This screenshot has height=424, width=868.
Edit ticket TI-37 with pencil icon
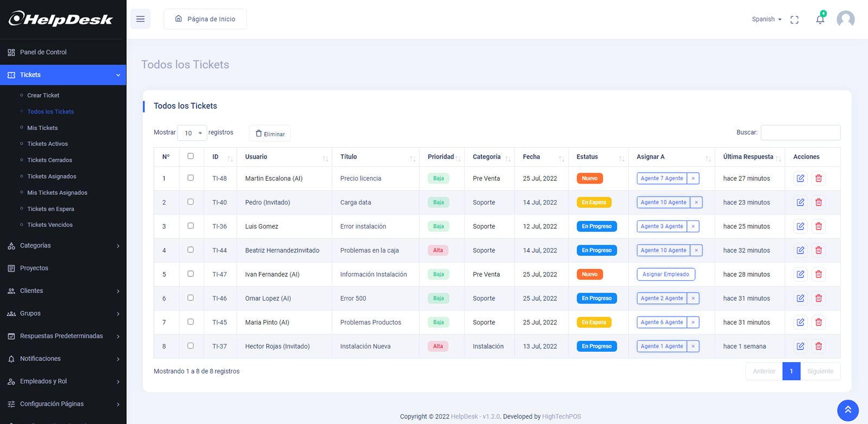coord(800,346)
